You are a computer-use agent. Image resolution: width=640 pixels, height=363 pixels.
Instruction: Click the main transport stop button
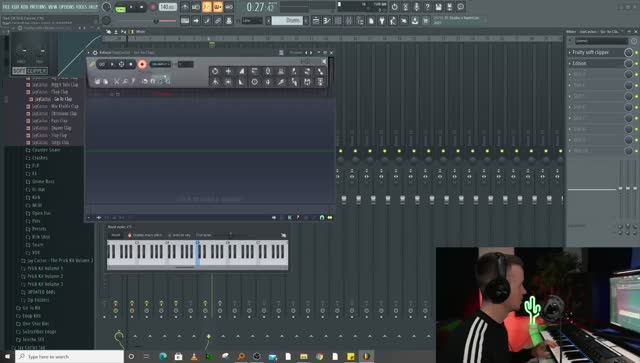click(142, 7)
